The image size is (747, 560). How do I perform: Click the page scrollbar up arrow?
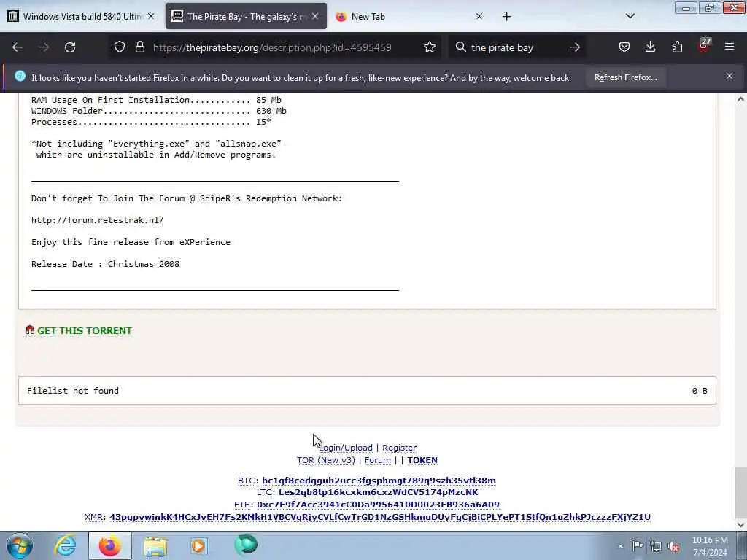point(741,99)
